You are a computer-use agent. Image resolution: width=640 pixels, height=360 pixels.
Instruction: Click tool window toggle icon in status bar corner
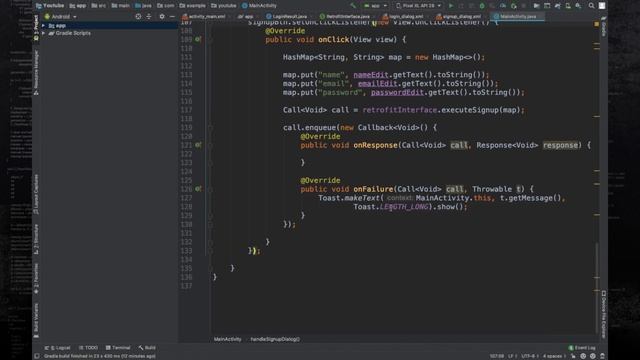pos(37,356)
